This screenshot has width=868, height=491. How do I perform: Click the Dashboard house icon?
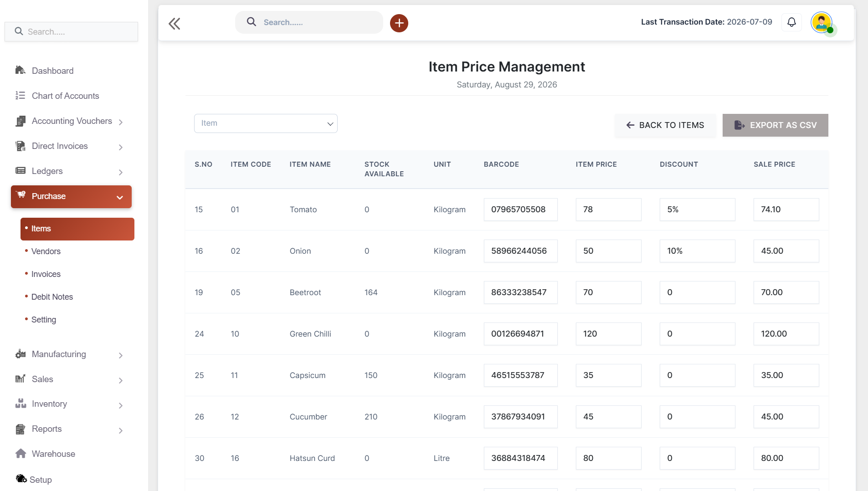click(x=20, y=70)
